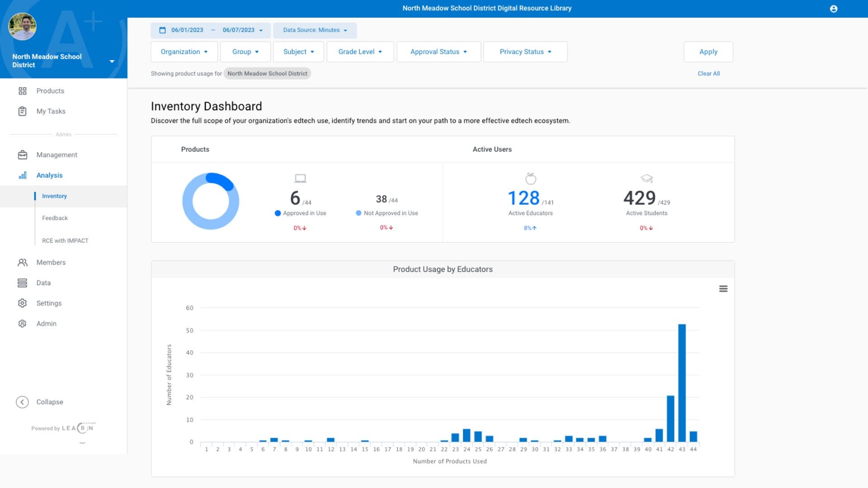Toggle the Subject filter options
The width and height of the screenshot is (868, 488).
pyautogui.click(x=298, y=52)
